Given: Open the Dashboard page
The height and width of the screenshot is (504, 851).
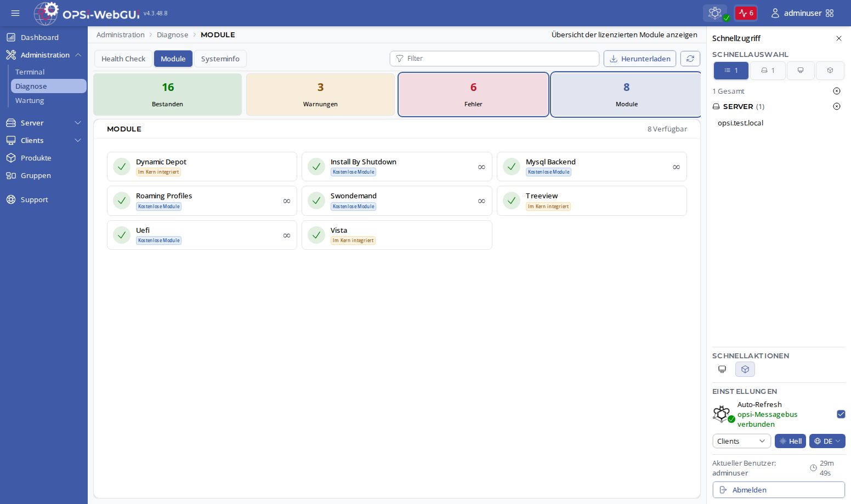Looking at the screenshot, I should [x=39, y=37].
